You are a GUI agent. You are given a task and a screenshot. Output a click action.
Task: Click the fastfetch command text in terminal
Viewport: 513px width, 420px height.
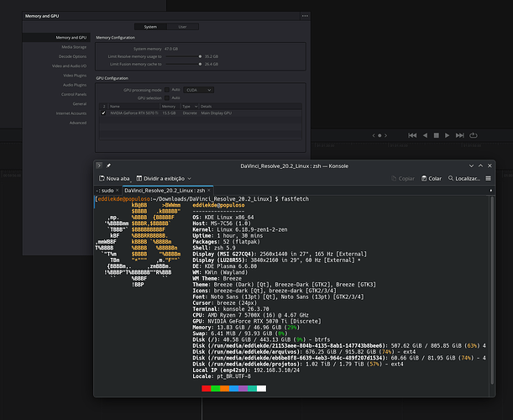(x=295, y=199)
